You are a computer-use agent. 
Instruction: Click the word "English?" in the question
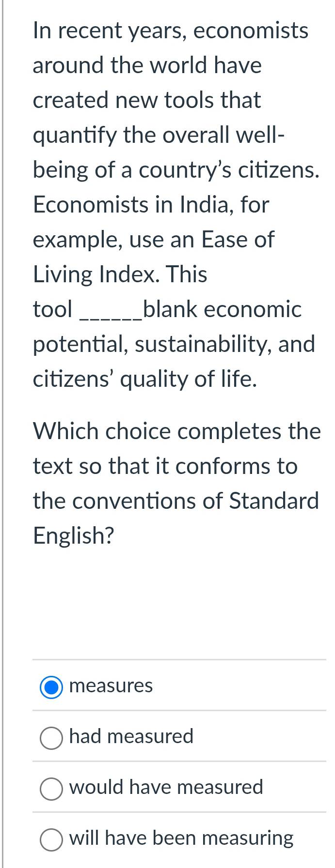click(73, 536)
